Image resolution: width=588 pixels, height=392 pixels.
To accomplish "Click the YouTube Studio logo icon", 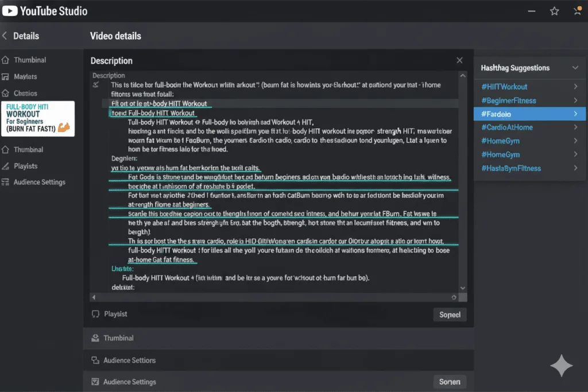I will (10, 11).
